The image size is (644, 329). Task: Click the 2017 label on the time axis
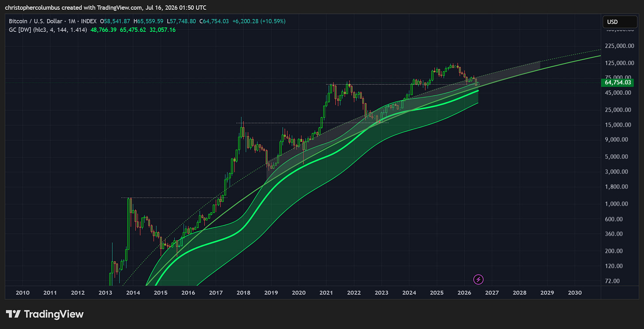coord(216,293)
